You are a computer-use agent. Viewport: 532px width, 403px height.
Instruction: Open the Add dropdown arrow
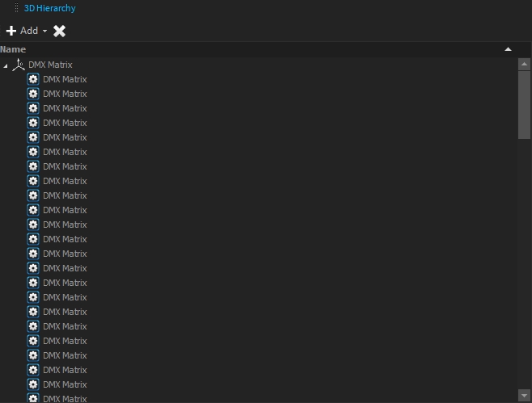(x=44, y=31)
